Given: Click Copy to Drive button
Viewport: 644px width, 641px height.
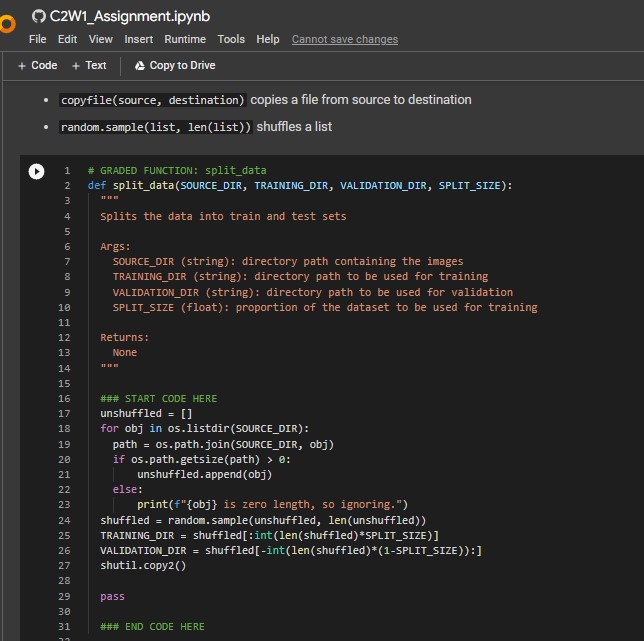Looking at the screenshot, I should (175, 65).
